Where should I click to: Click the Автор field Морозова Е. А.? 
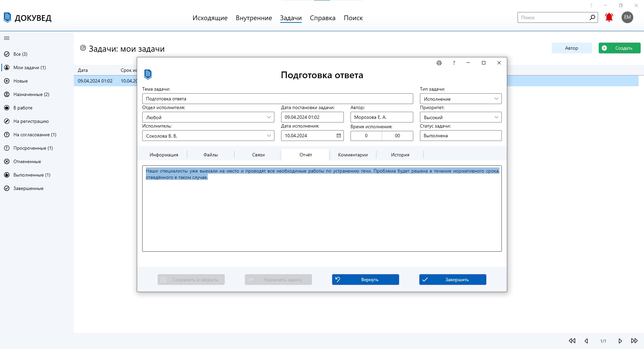[382, 117]
